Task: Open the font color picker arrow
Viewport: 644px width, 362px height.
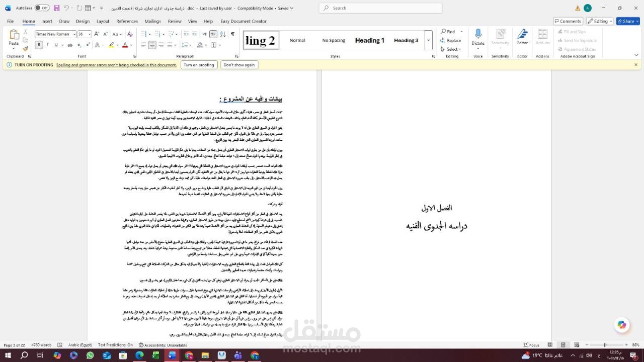Action: 131,45
